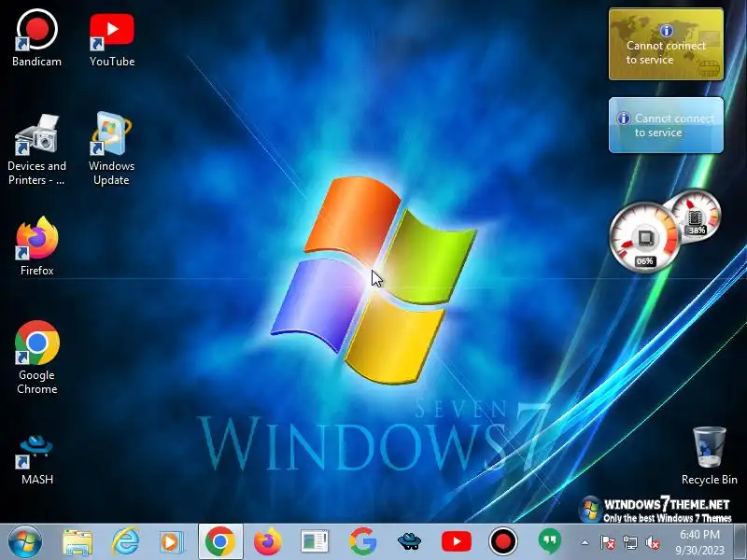Image resolution: width=747 pixels, height=560 pixels.
Task: Open Bandicam recorder from the taskbar
Action: [x=502, y=542]
